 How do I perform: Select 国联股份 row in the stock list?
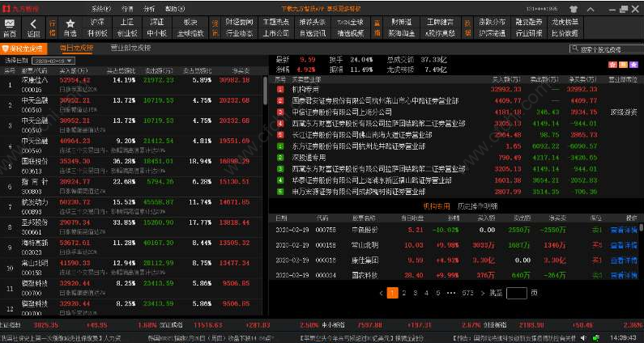pyautogui.click(x=131, y=166)
